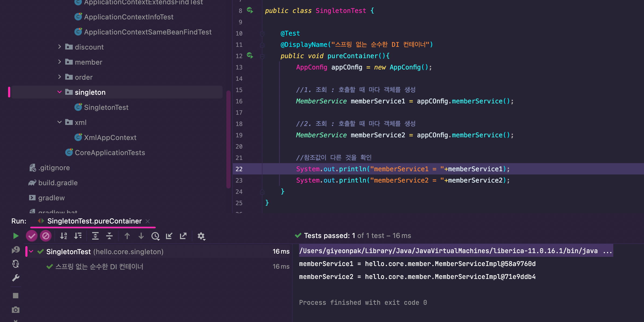Screen dimensions: 644x322
Task: Click the camera Dump Threads icon
Action: 16,310
